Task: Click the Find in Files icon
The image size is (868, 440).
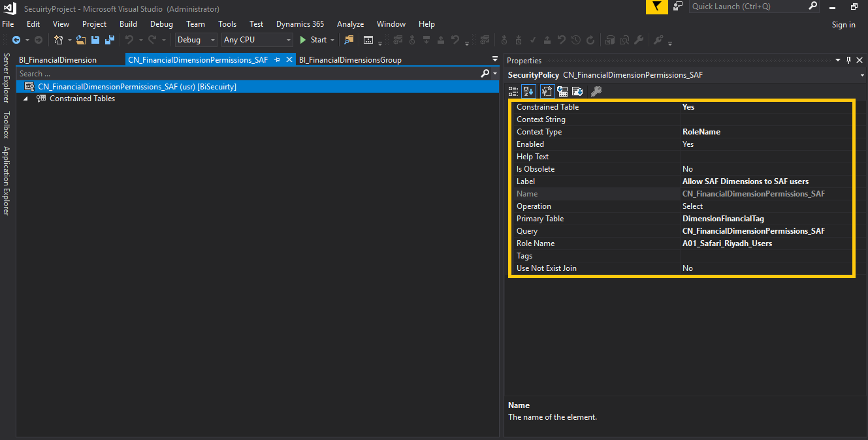Action: pos(349,40)
